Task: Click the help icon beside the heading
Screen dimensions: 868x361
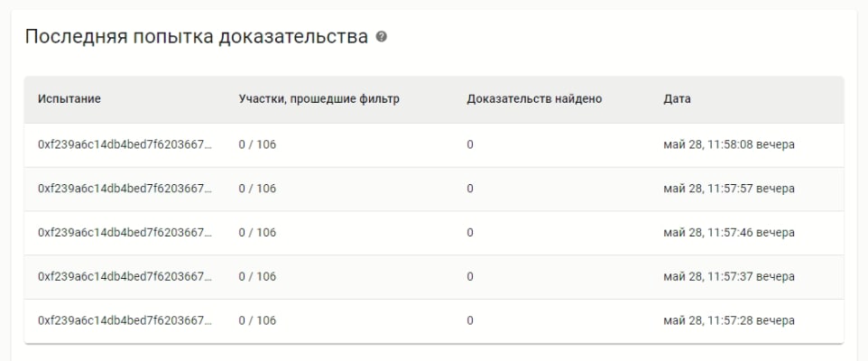Action: pos(382,37)
